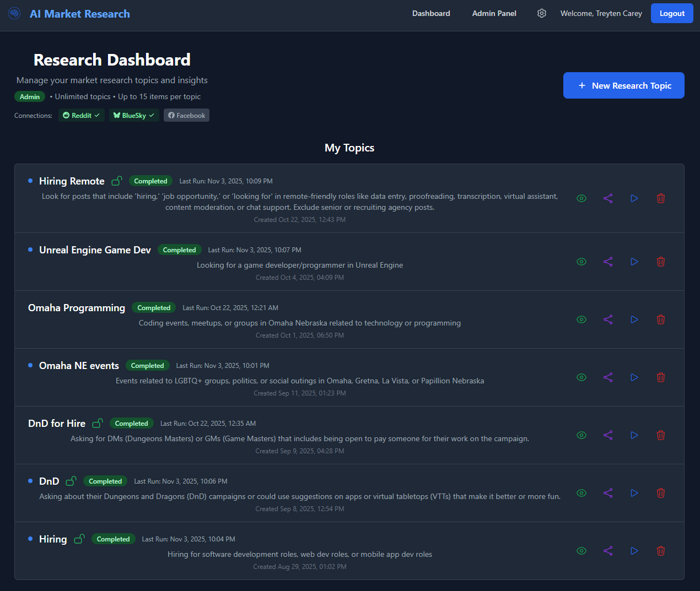Open the Admin Panel nav item
Viewport: 700px width, 591px height.
point(494,13)
